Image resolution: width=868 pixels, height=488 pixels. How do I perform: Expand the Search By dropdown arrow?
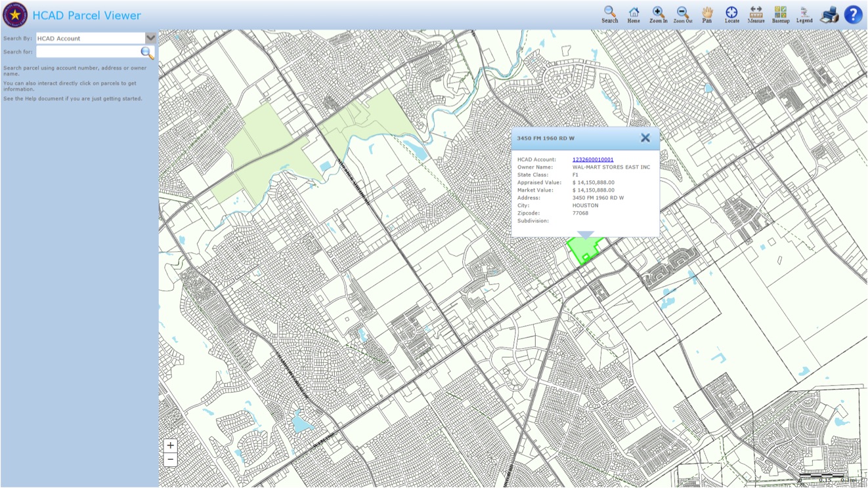[x=151, y=38]
